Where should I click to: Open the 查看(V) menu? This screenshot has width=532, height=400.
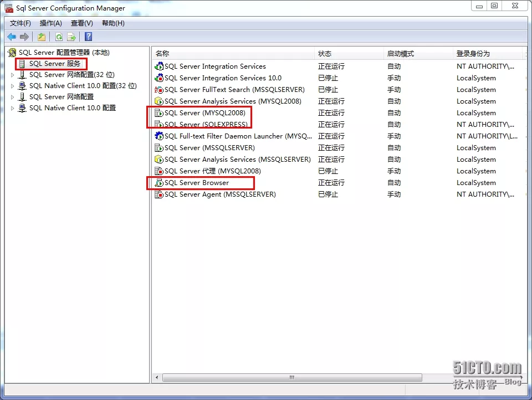tap(82, 23)
